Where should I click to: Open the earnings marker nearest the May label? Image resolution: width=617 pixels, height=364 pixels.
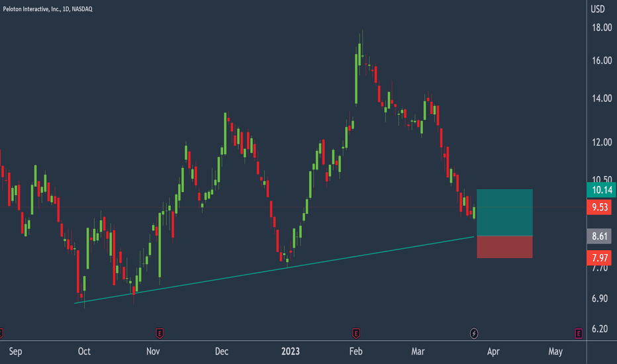[578, 334]
